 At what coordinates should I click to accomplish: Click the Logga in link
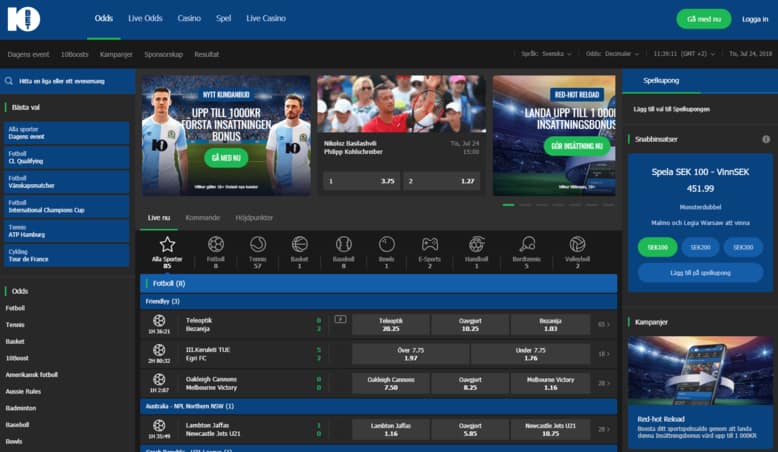pyautogui.click(x=755, y=19)
